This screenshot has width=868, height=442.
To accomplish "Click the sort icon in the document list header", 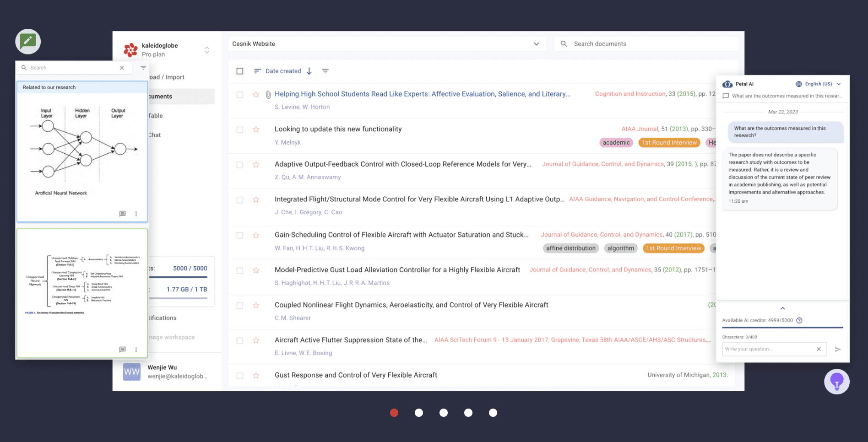I will coord(257,71).
